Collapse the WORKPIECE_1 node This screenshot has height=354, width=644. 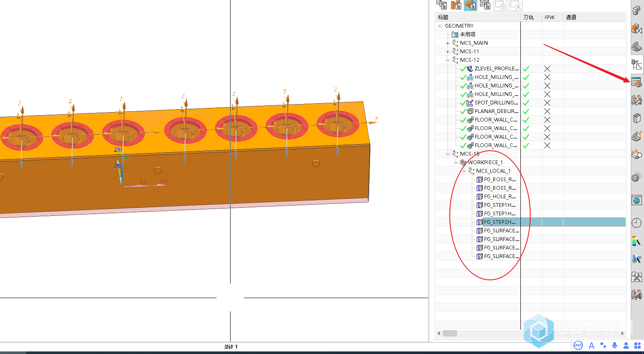(x=456, y=162)
